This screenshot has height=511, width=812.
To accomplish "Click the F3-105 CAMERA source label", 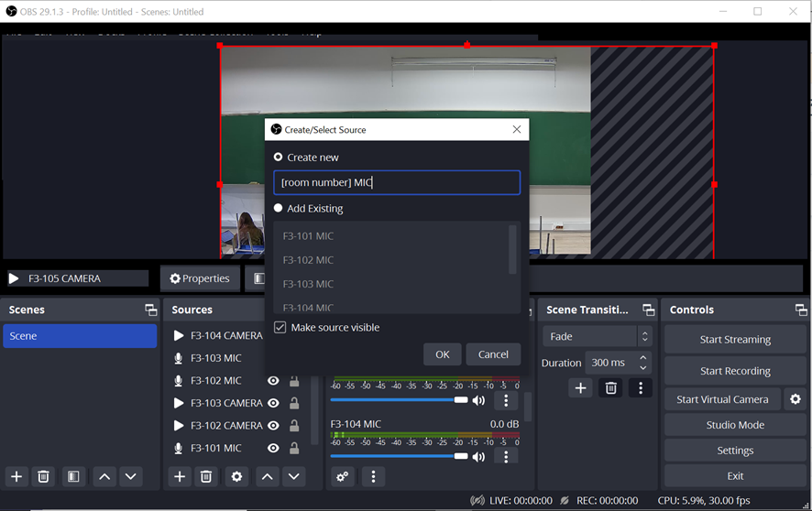I will coord(64,278).
